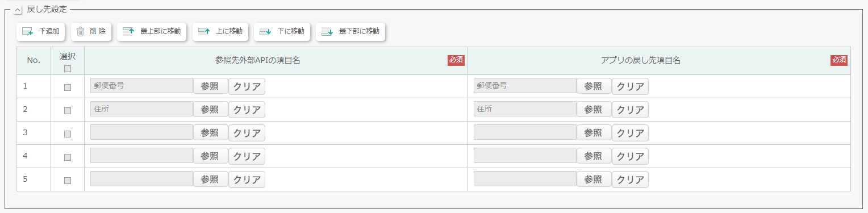Click 参照 for row 2 app 住所 field
Viewport: 868px width, 213px height.
[x=594, y=110]
